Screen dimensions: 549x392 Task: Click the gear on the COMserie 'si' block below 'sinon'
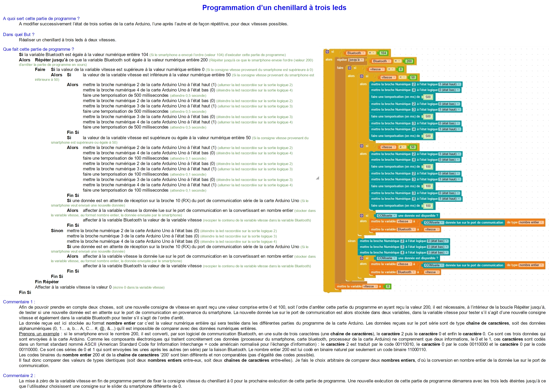pyautogui.click(x=361, y=258)
